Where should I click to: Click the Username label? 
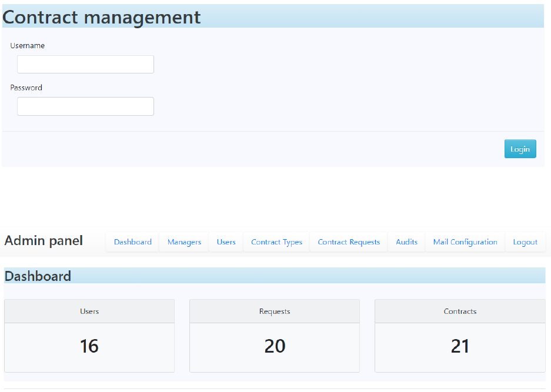[28, 46]
